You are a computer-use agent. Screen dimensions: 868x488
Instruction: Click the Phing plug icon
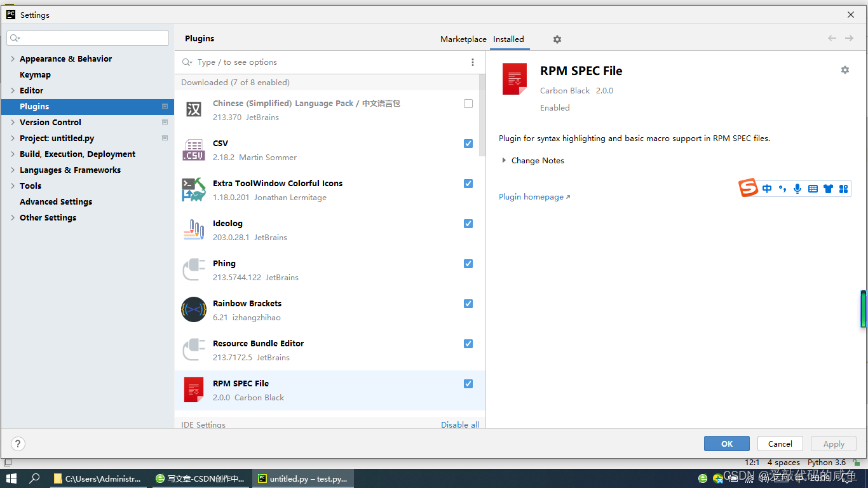pyautogui.click(x=194, y=269)
